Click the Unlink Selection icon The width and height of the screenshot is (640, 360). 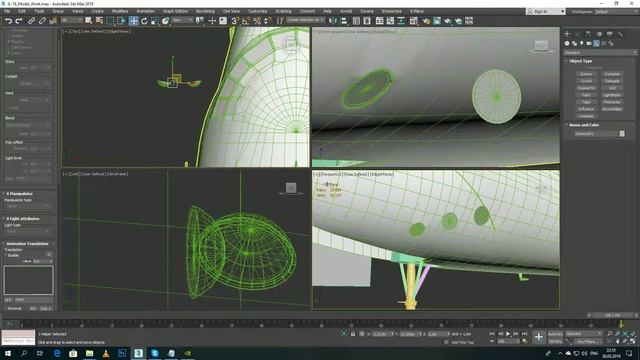pyautogui.click(x=42, y=21)
